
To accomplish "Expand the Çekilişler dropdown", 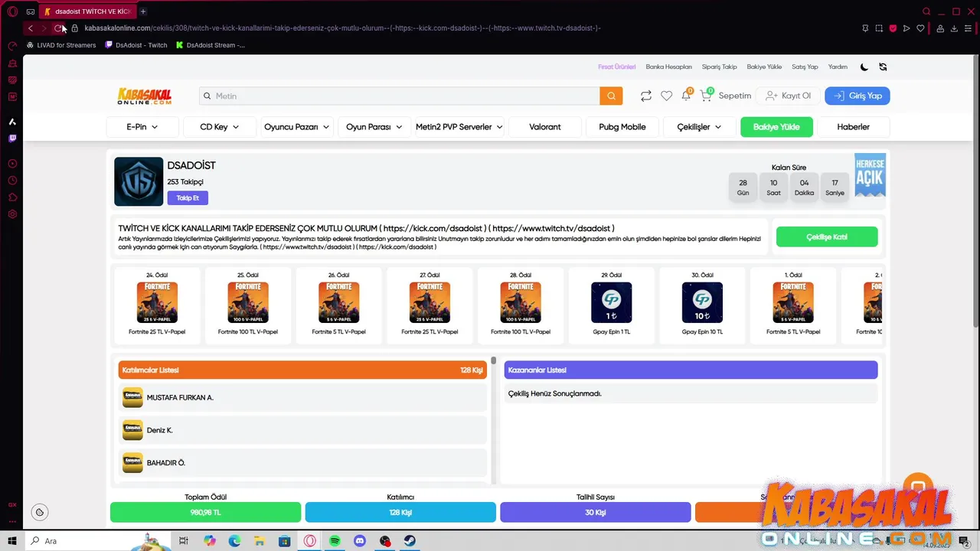I will pos(699,127).
